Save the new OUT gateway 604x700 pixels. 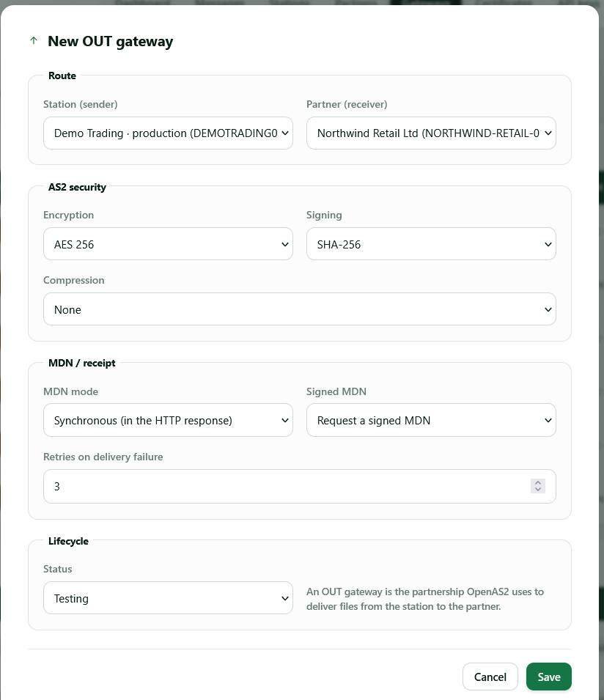pyautogui.click(x=548, y=677)
